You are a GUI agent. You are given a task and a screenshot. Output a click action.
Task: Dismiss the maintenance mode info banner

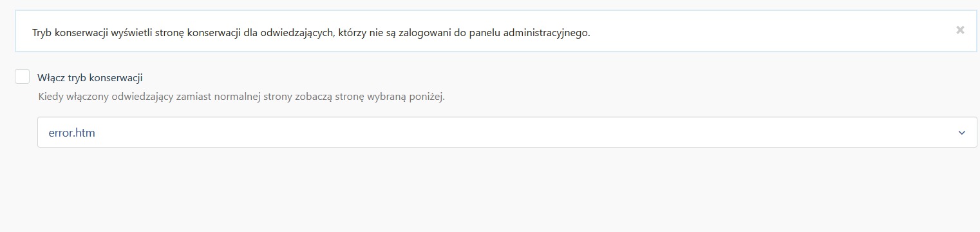(x=960, y=30)
